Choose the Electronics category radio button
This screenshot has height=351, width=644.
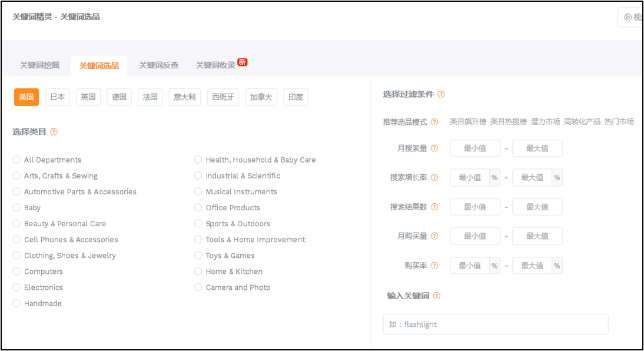tap(16, 287)
